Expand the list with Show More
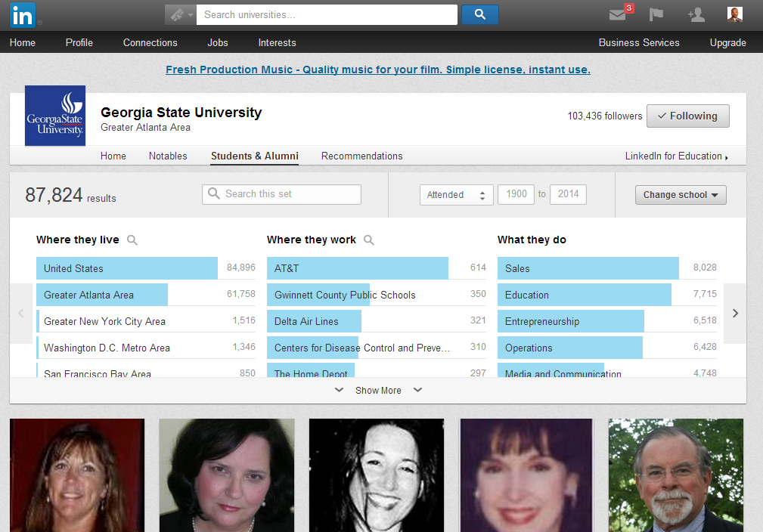Image resolution: width=763 pixels, height=532 pixels. 378,391
